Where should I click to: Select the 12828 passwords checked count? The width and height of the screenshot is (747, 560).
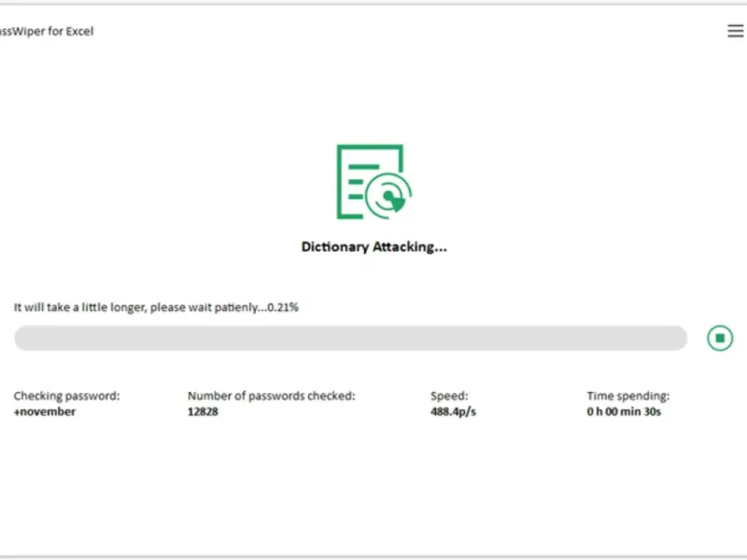(x=203, y=412)
